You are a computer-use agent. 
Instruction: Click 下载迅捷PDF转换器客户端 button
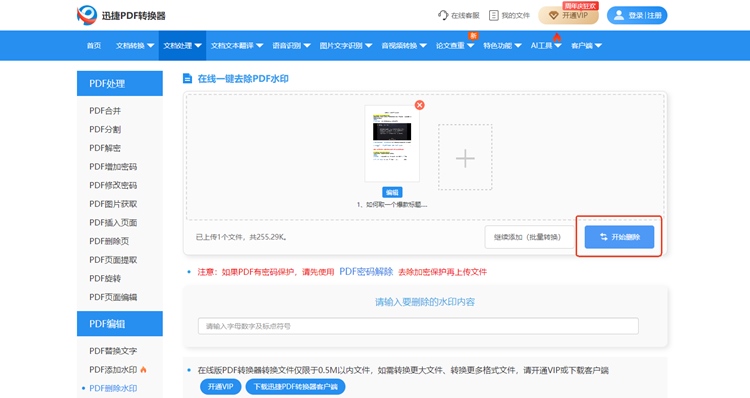(x=295, y=387)
